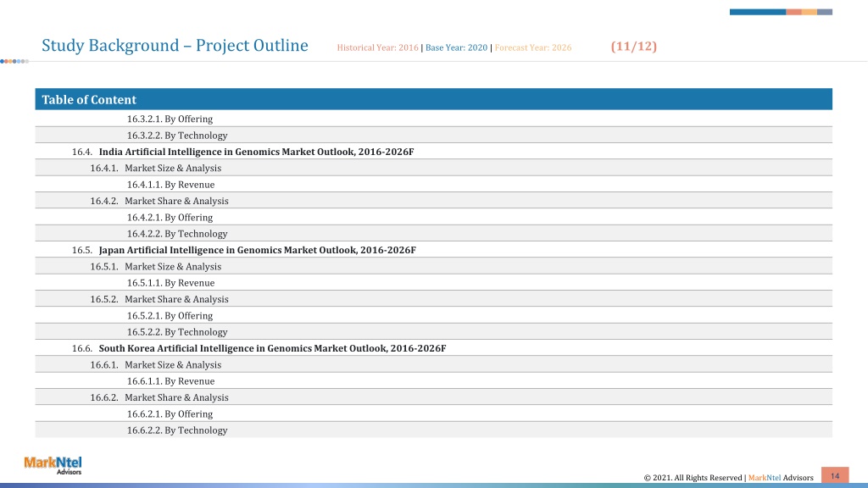The width and height of the screenshot is (868, 488).
Task: Click the page number 14 box
Action: tap(835, 475)
